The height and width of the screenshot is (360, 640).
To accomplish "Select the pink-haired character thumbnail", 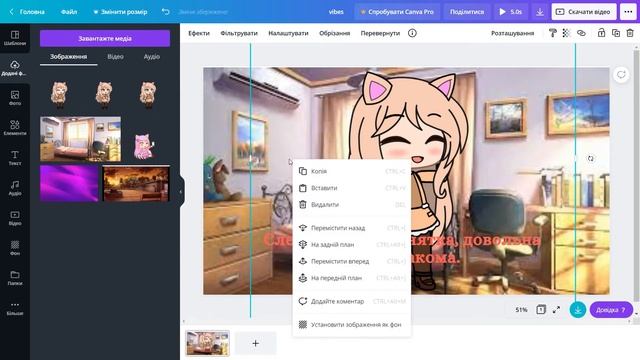I will (x=143, y=146).
